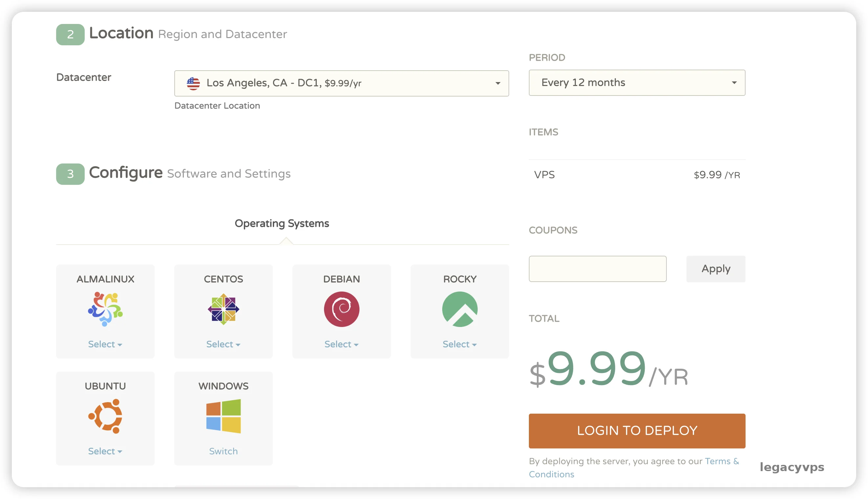Expand AlmaLinux Select version menu
Screen dimensions: 868x499
point(105,344)
